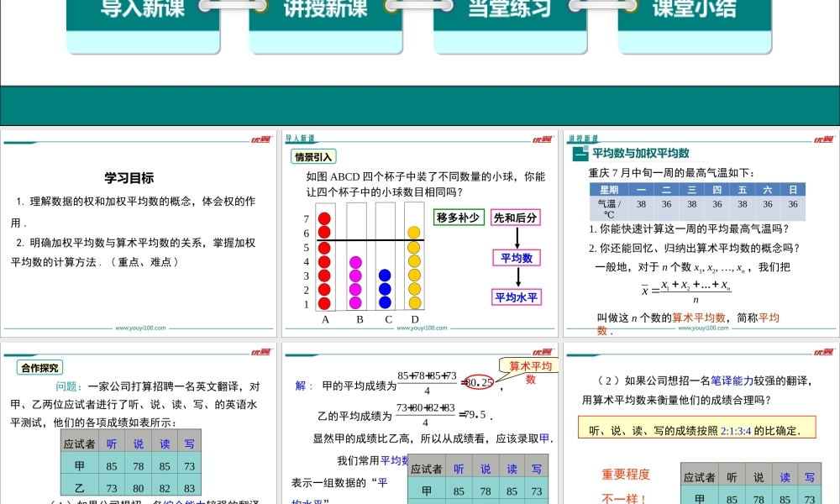Click the www.youyi100.com link
This screenshot has height=504, width=840.
click(139, 328)
